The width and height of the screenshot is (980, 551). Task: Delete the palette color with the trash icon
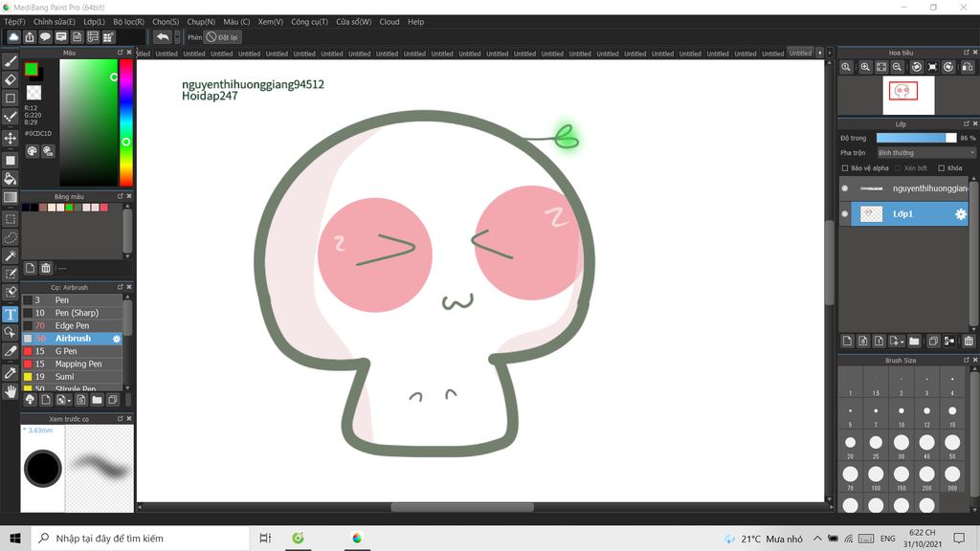tap(46, 268)
